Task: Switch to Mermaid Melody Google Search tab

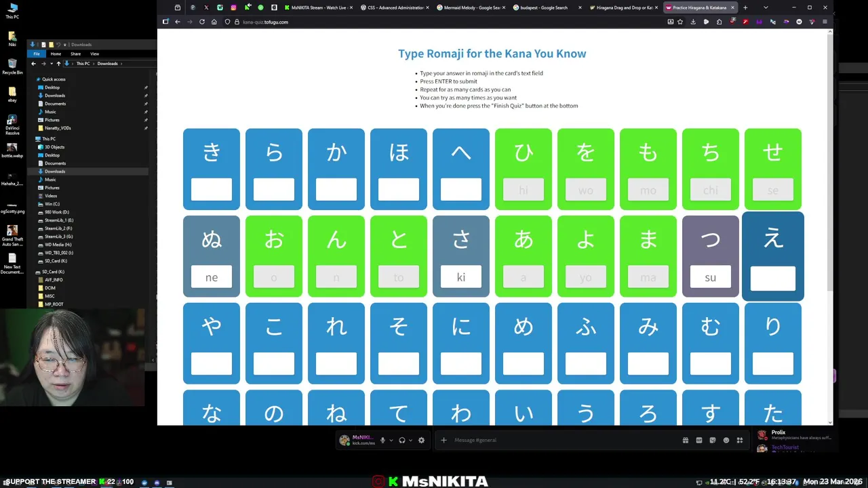Action: 471,7
